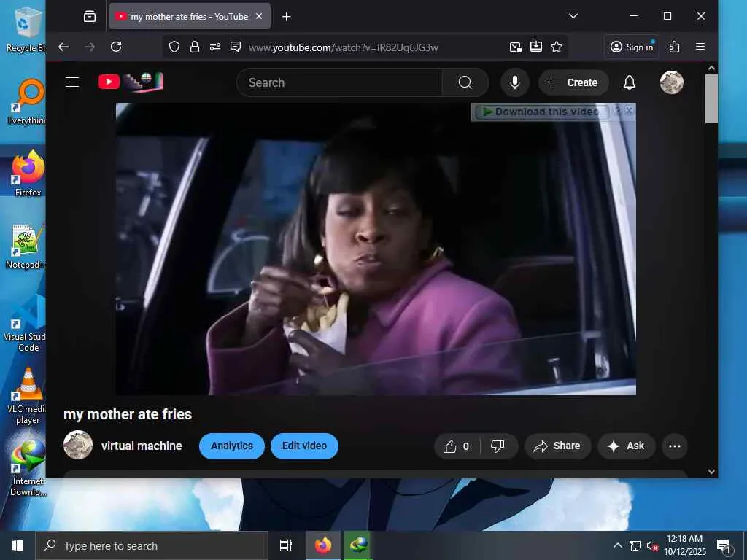
Task: Open Analytics for the video
Action: coord(232,446)
